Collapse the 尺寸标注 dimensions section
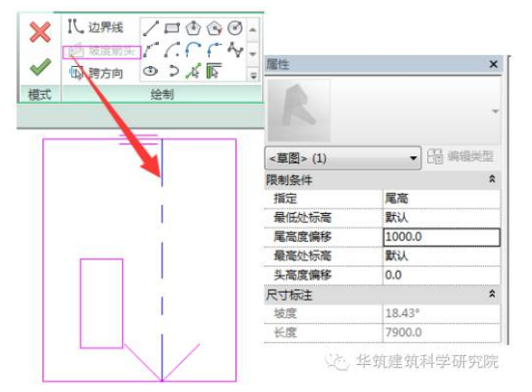The width and height of the screenshot is (532, 392). 492,294
